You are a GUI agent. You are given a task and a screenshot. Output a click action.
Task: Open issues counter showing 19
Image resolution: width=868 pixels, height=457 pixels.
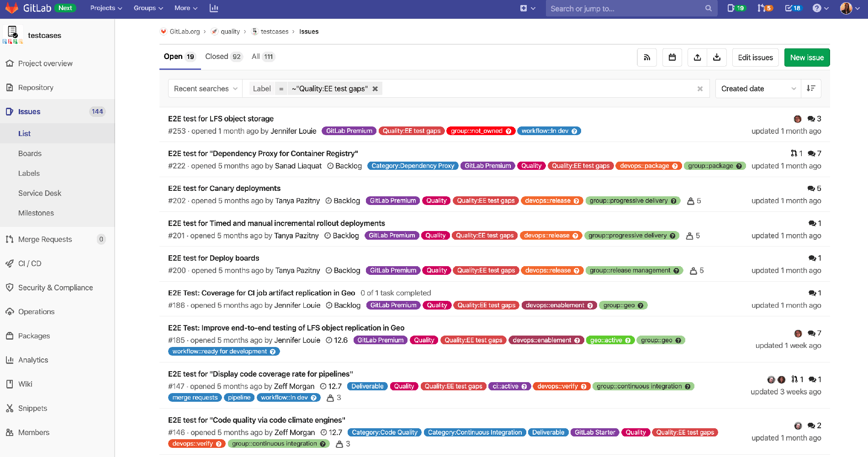(x=736, y=8)
